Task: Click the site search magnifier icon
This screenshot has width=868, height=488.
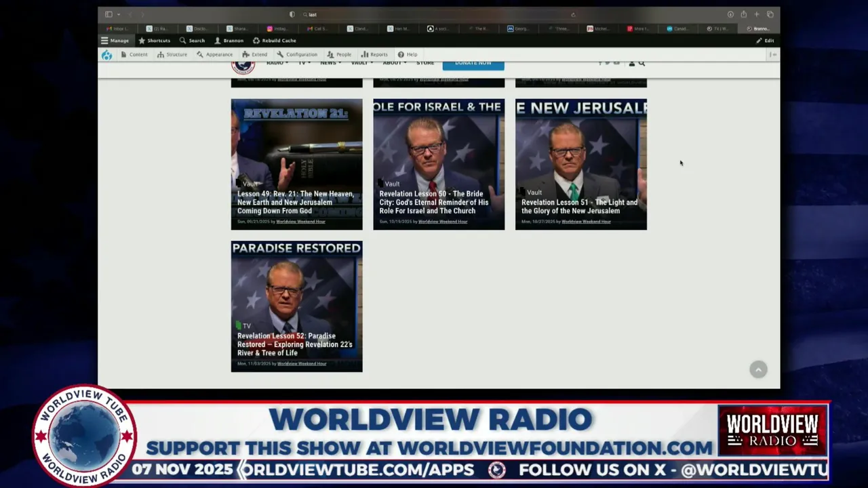Action: [x=642, y=63]
